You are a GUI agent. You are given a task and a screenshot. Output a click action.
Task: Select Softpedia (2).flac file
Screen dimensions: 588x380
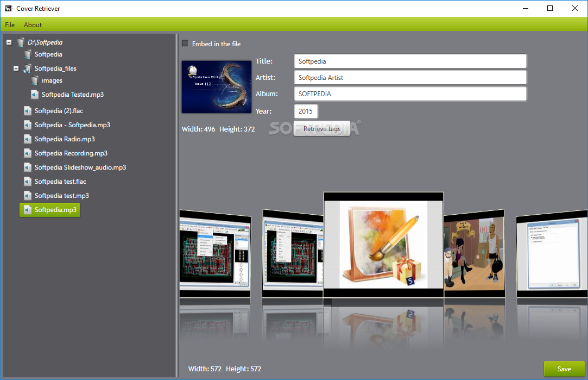tap(59, 111)
